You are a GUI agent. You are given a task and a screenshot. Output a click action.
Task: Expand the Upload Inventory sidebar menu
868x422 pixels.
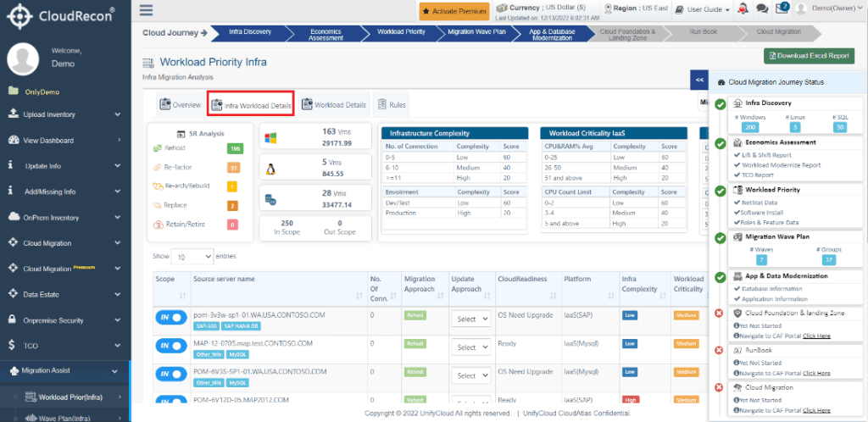tap(65, 114)
